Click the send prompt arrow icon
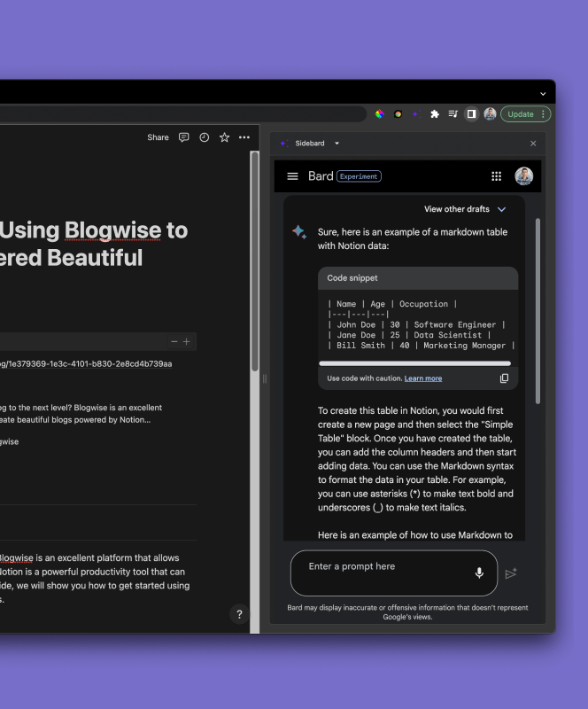This screenshot has width=588, height=709. tap(511, 573)
